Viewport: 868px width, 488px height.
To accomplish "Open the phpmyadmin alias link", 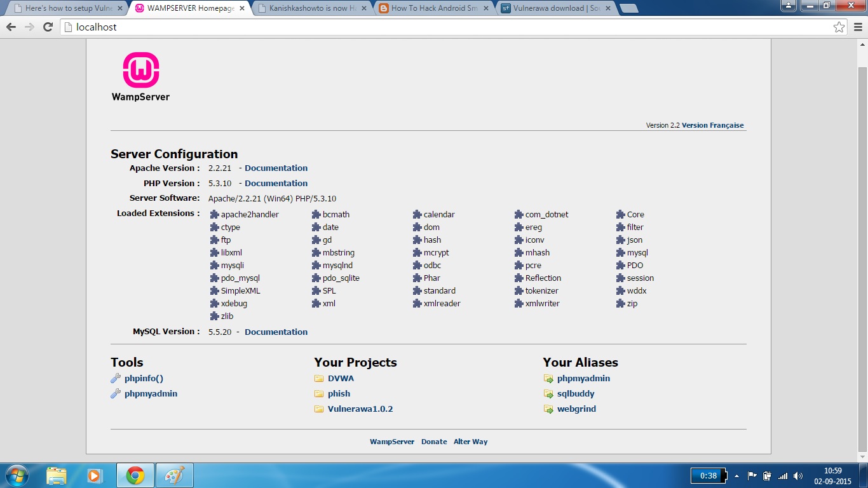I will pyautogui.click(x=583, y=379).
